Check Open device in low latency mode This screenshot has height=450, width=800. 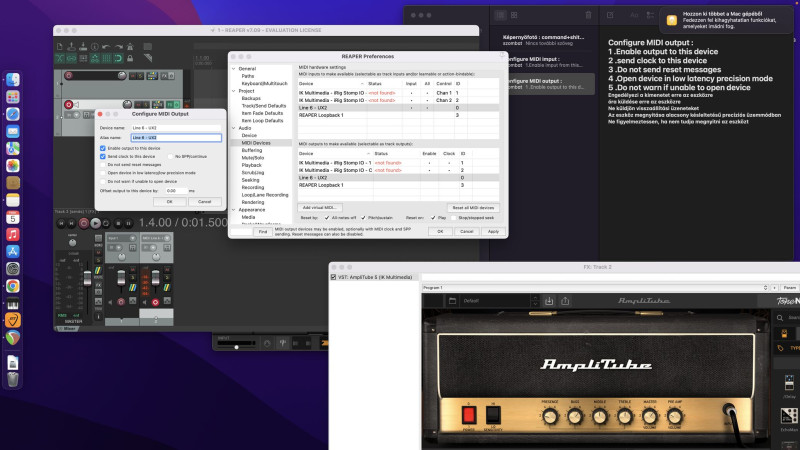tap(103, 173)
